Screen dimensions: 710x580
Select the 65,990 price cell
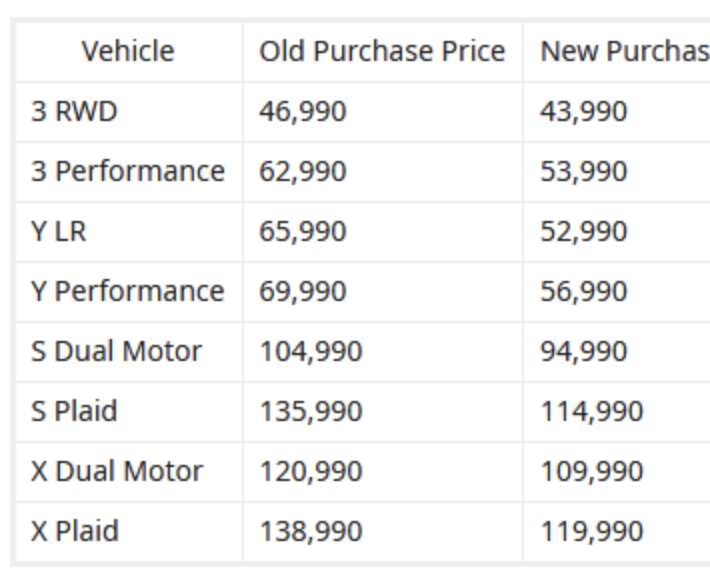(303, 231)
